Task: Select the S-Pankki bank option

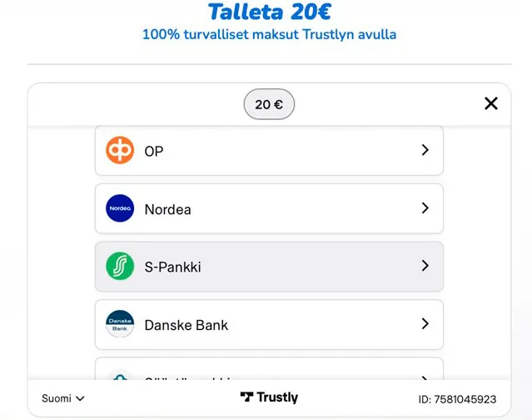Action: tap(173, 267)
